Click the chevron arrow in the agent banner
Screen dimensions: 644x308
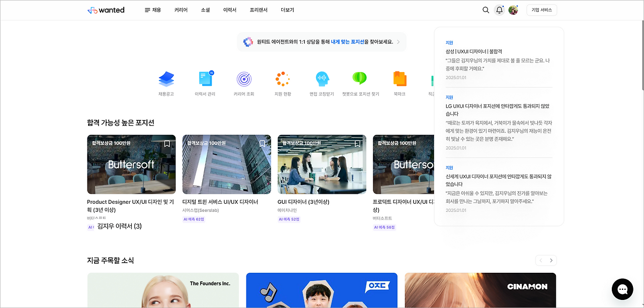[x=398, y=42]
